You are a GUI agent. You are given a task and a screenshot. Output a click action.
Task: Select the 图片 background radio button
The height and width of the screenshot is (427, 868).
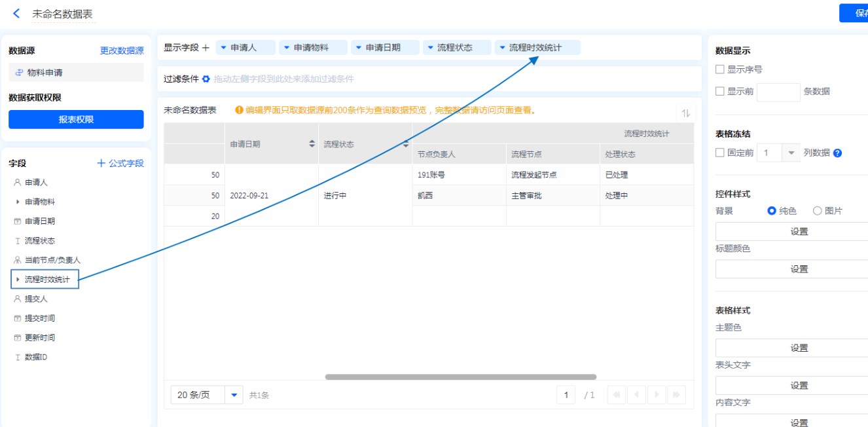tap(817, 211)
